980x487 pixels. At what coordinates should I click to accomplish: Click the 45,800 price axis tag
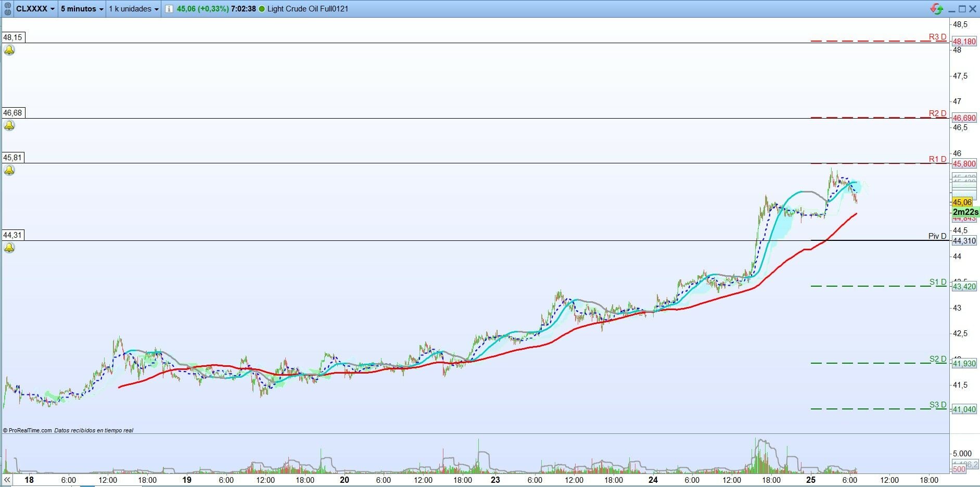(964, 164)
